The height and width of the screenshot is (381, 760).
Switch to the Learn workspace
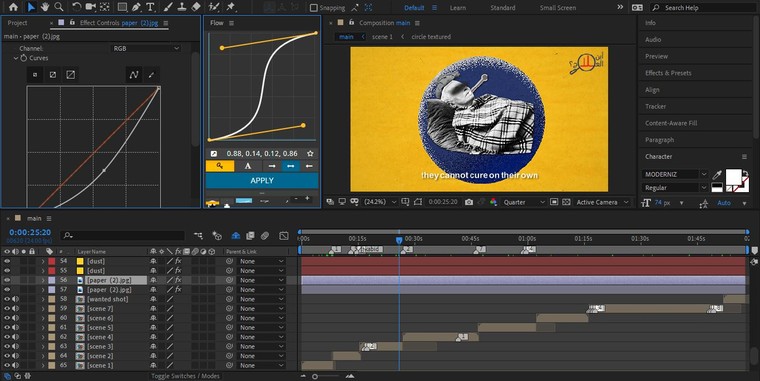[x=458, y=8]
